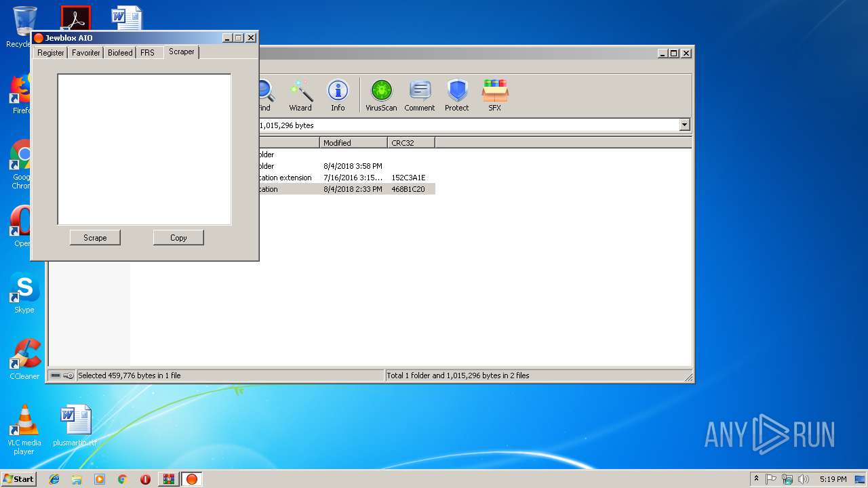Viewport: 868px width, 488px height.
Task: Open Windows Media Player from the taskbar
Action: click(100, 479)
